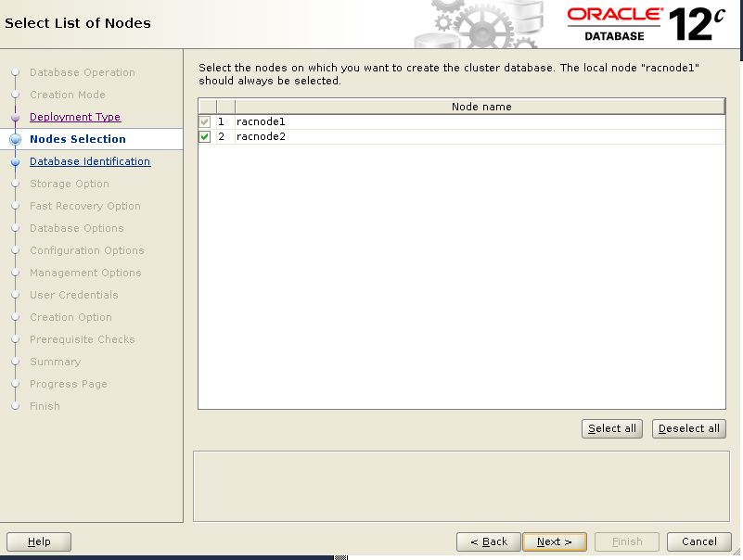743x560 pixels.
Task: Click the Back button
Action: point(488,541)
